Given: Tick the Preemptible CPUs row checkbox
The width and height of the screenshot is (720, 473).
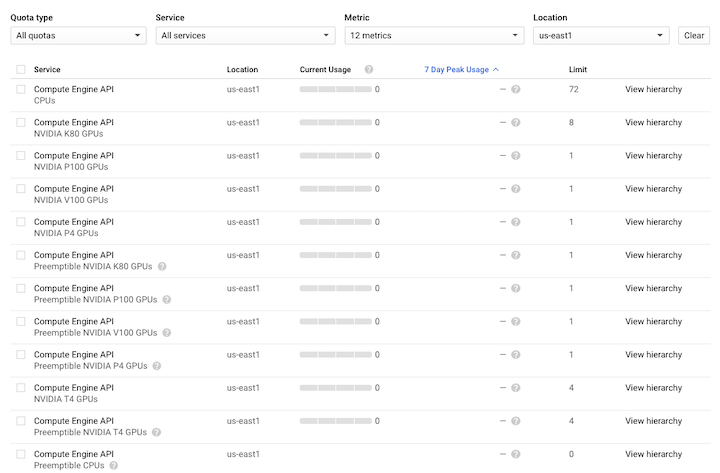Looking at the screenshot, I should (x=21, y=454).
